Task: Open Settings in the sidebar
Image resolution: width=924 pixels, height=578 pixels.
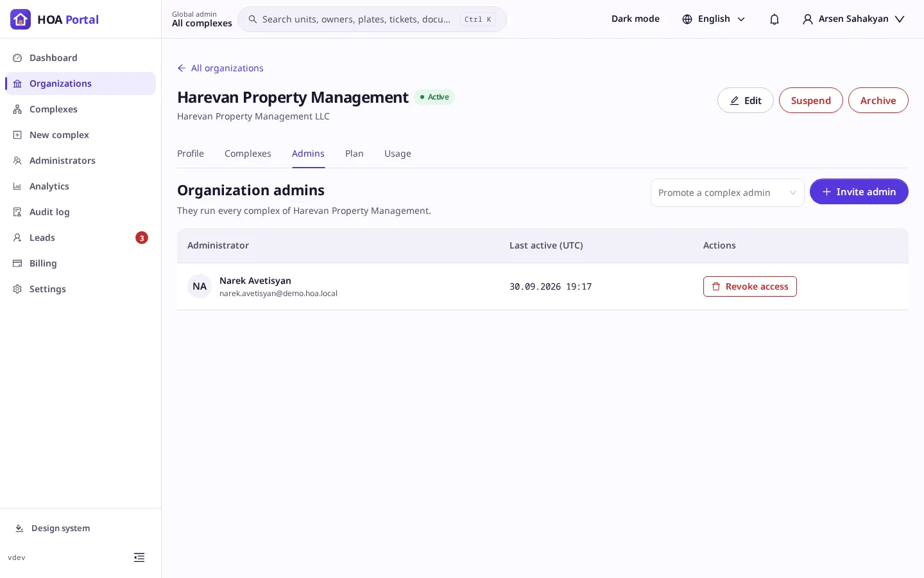Action: 80,289
